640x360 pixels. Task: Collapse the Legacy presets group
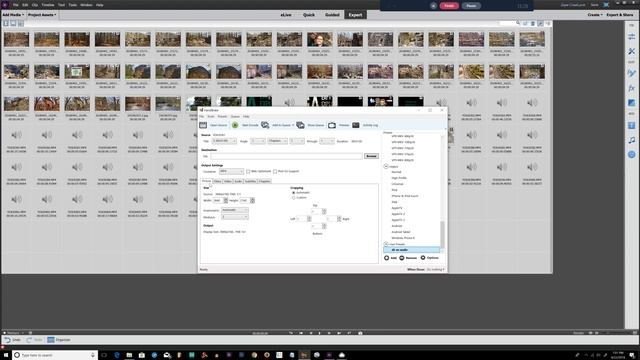[x=386, y=167]
